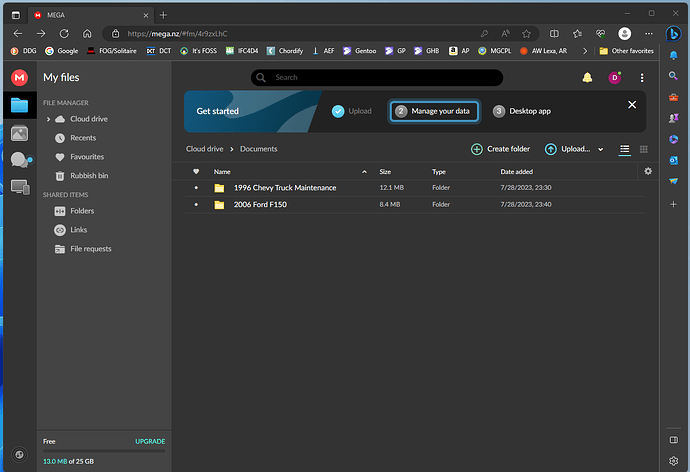This screenshot has width=690, height=472.
Task: Switch to list view
Action: tap(624, 149)
